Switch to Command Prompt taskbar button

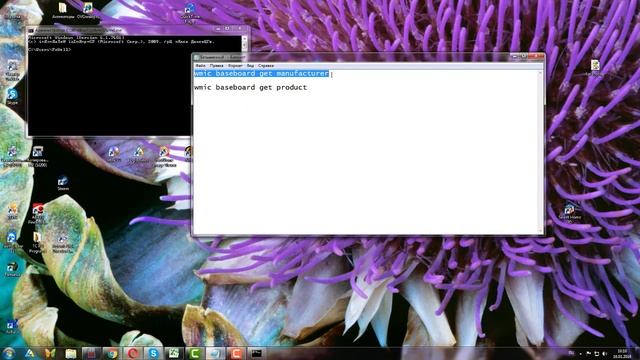click(256, 353)
